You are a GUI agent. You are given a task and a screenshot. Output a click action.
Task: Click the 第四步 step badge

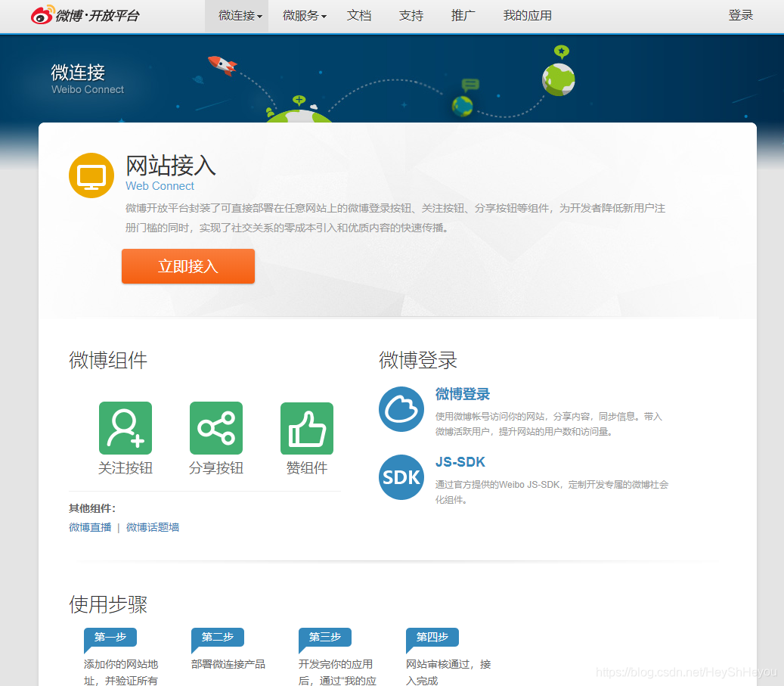click(432, 638)
